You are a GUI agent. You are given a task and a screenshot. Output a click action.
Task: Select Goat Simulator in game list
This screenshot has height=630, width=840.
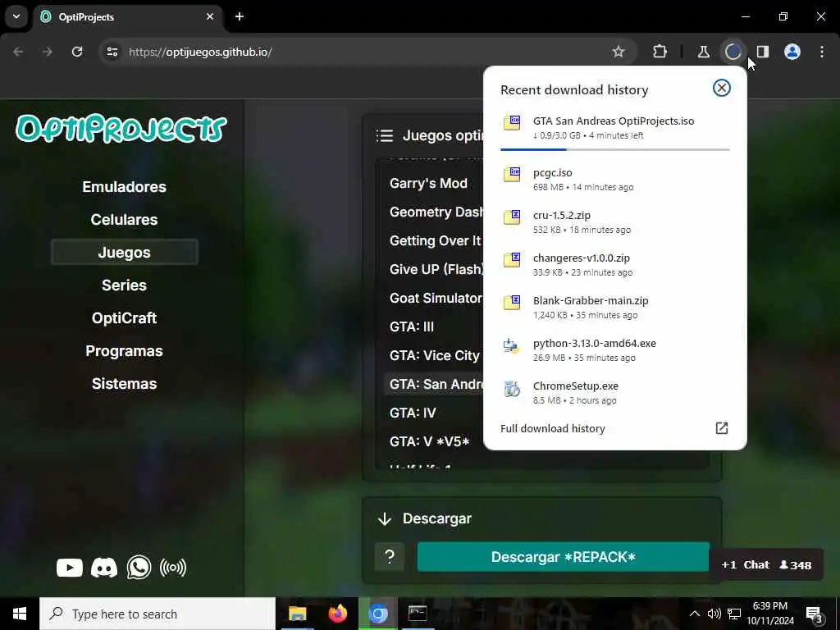click(436, 299)
